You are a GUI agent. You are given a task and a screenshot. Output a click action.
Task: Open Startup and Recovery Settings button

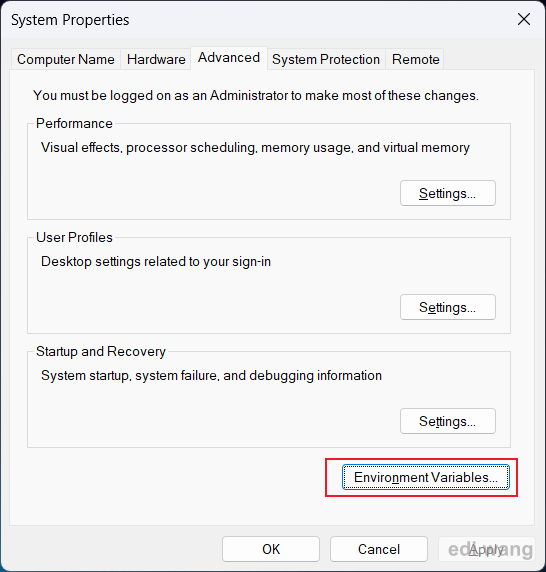448,421
